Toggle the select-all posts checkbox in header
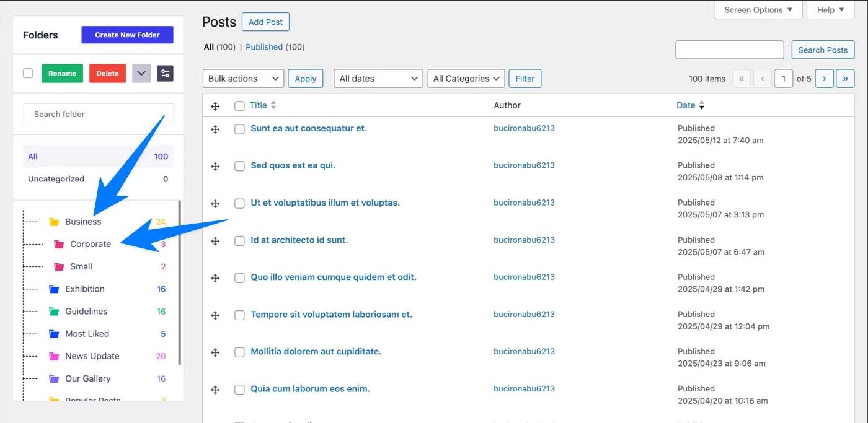 239,106
